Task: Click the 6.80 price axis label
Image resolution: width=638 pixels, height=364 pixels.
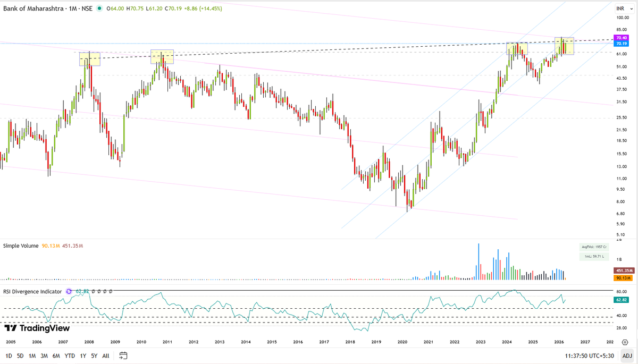Action: click(x=620, y=214)
